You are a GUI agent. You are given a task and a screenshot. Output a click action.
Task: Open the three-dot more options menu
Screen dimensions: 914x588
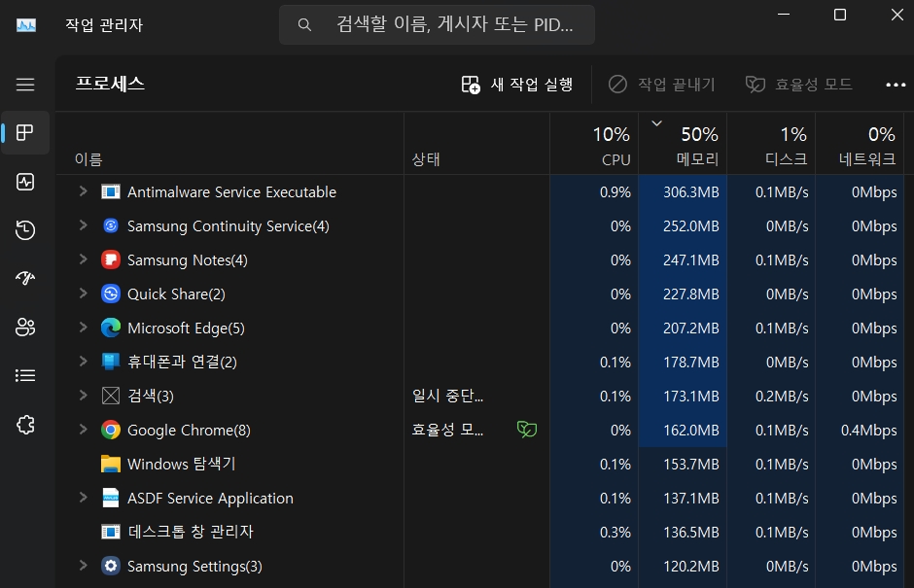[896, 85]
